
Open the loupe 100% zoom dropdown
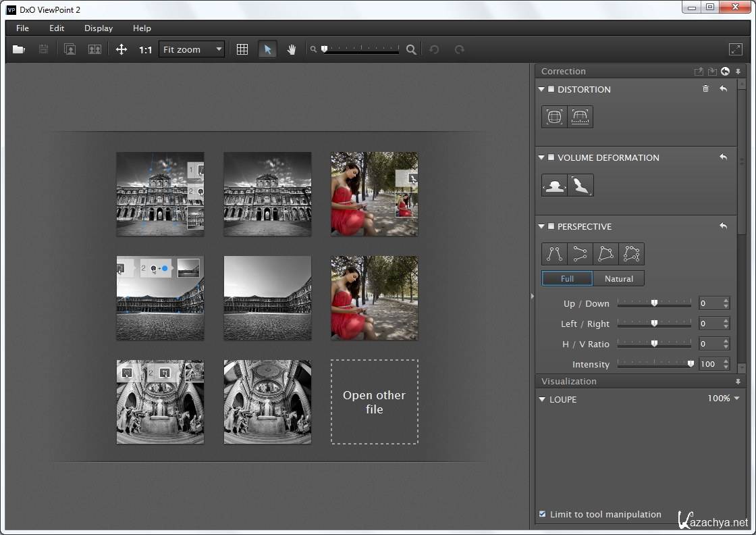(x=723, y=399)
